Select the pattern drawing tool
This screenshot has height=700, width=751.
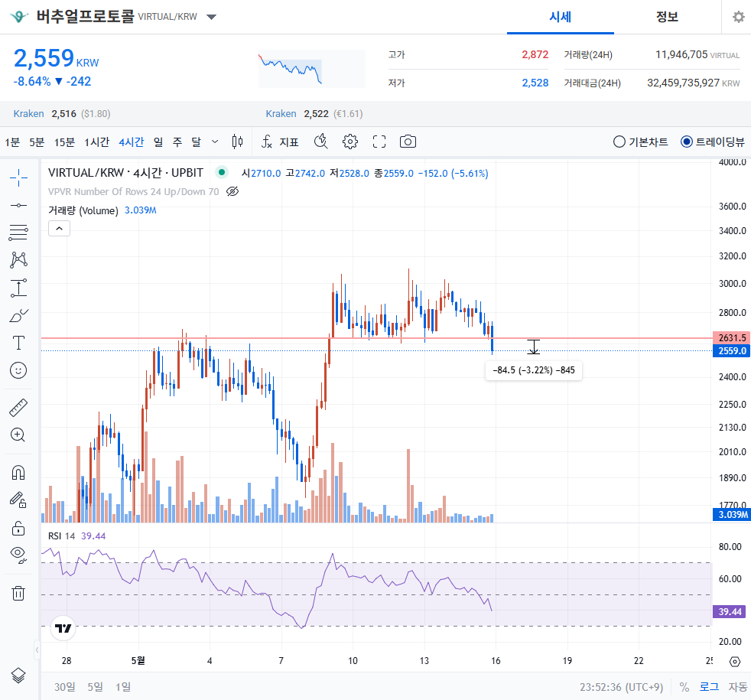coord(18,259)
